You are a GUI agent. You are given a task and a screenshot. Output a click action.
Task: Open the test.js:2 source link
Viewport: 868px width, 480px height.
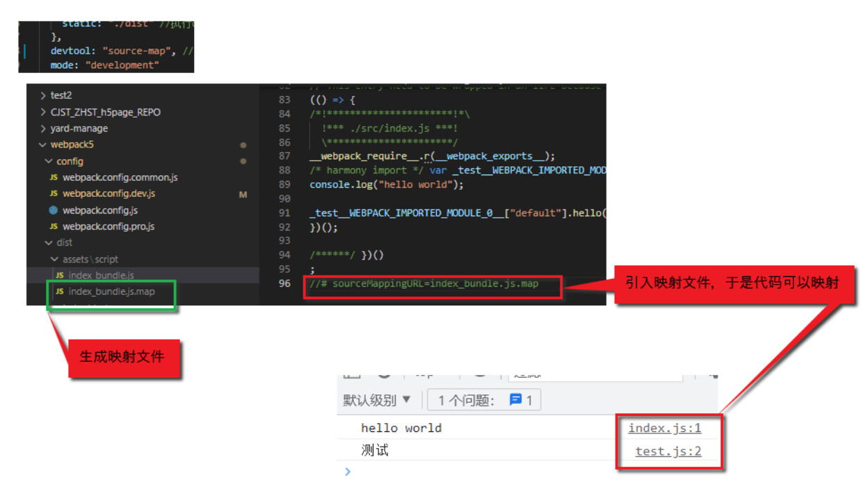668,451
